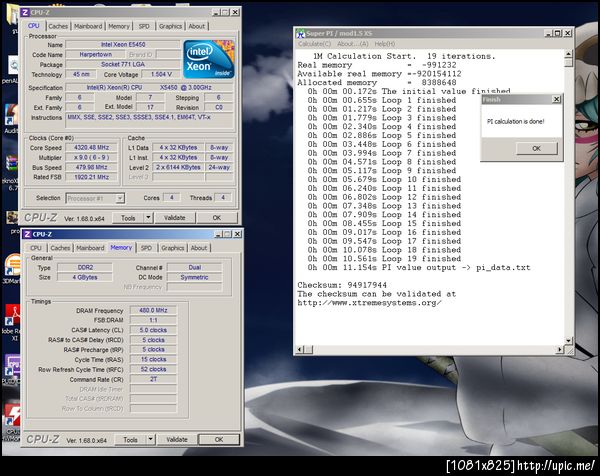This screenshot has height=476, width=600.
Task: Switch to the Caches tab in top CPU-Z
Action: [x=59, y=26]
